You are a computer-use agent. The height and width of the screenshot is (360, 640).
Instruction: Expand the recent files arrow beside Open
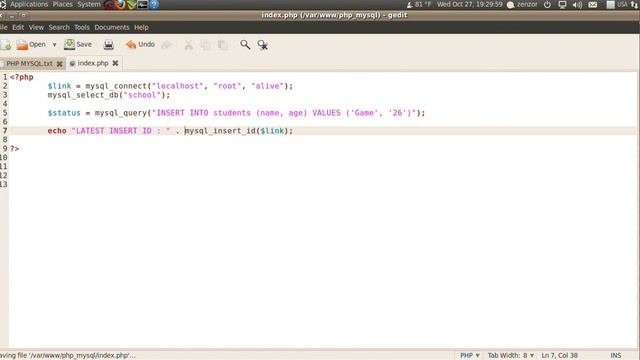(54, 44)
